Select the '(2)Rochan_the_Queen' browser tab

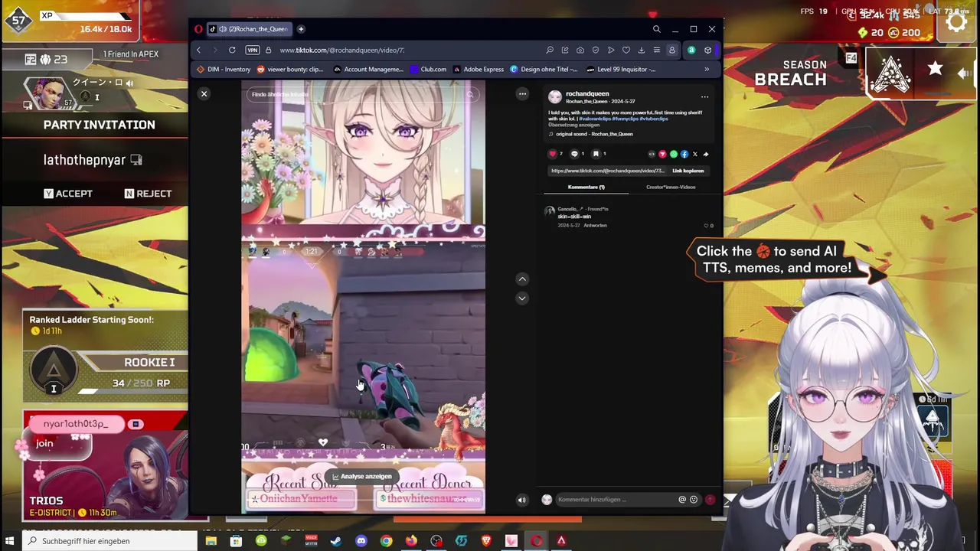pos(250,29)
